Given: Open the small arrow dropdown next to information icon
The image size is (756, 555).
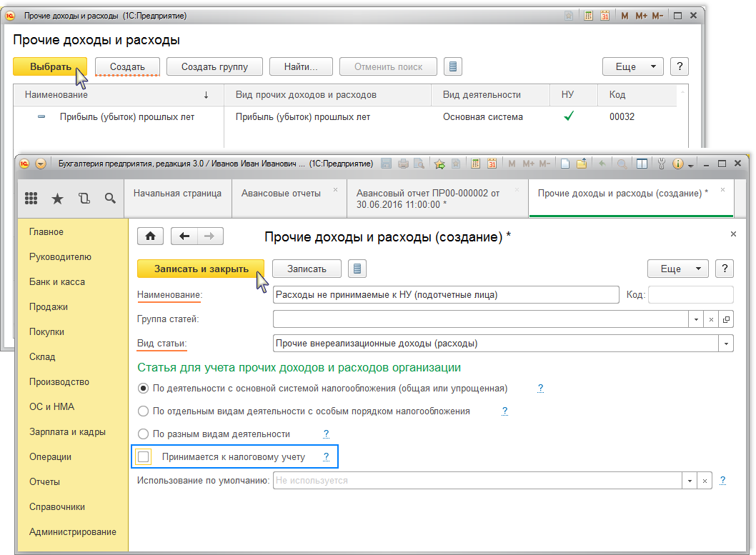Looking at the screenshot, I should click(x=691, y=165).
